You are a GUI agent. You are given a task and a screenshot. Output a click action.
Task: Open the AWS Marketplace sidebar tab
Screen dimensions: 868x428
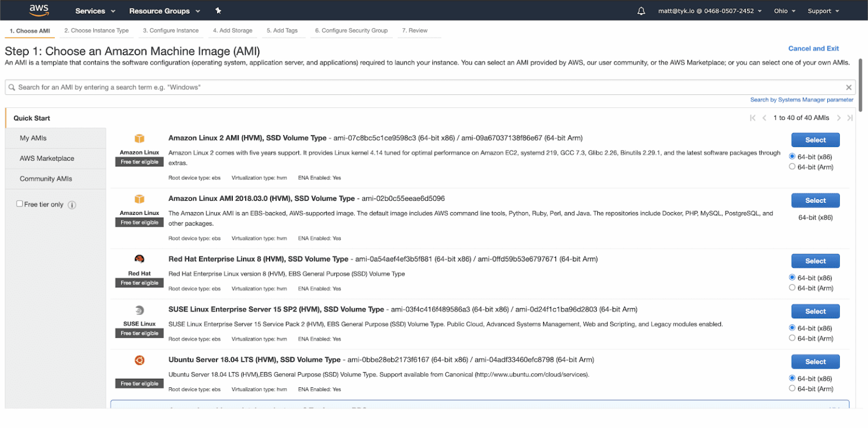[x=55, y=158]
